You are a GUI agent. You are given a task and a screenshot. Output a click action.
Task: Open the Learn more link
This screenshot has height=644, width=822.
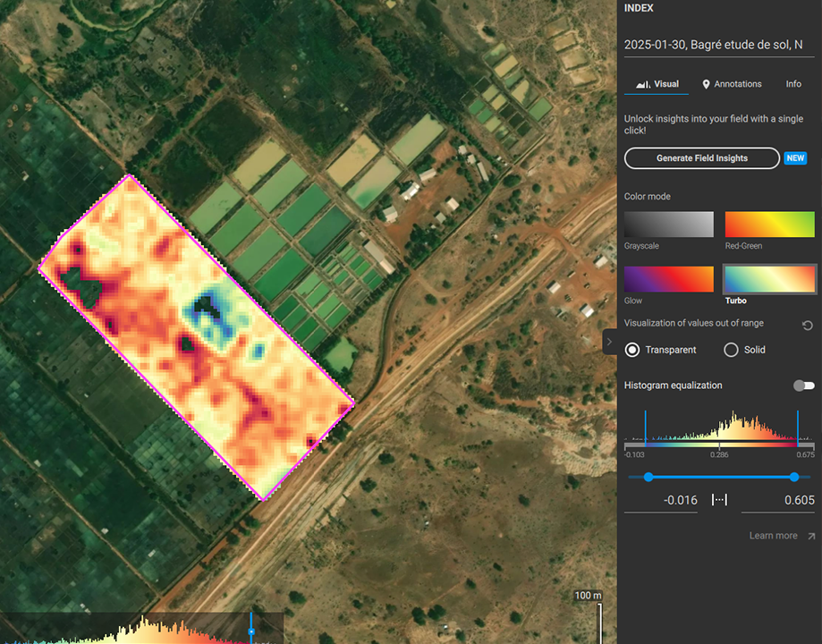click(x=773, y=536)
